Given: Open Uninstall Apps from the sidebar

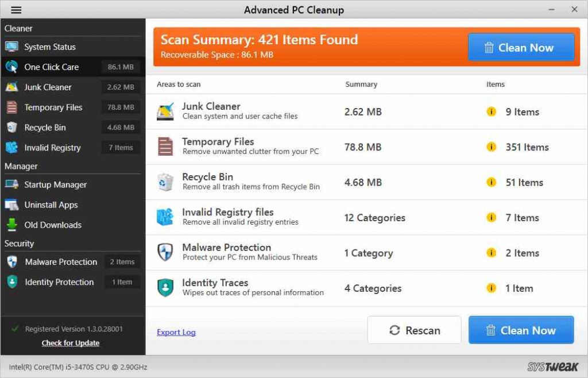Looking at the screenshot, I should pos(73,205).
